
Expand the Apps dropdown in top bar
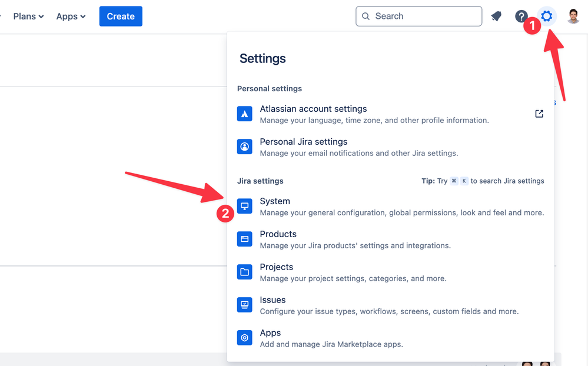(x=71, y=16)
